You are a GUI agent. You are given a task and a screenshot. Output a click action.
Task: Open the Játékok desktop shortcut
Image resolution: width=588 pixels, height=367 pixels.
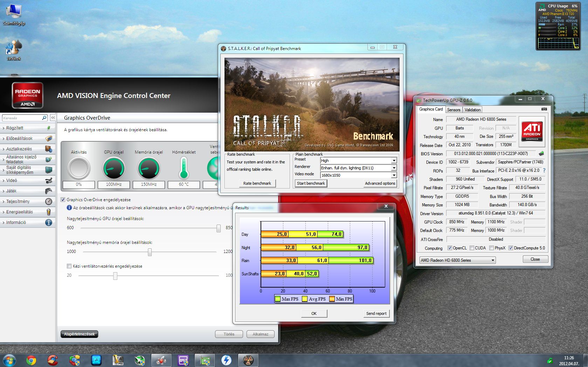pyautogui.click(x=14, y=50)
